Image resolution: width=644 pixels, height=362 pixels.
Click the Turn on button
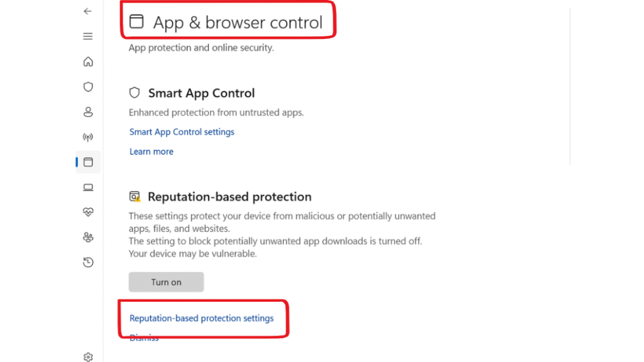[166, 282]
